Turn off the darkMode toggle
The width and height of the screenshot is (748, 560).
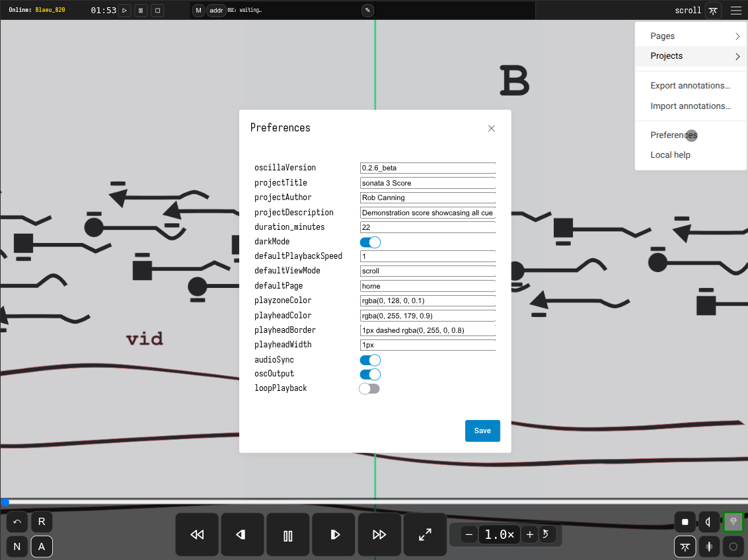point(370,242)
